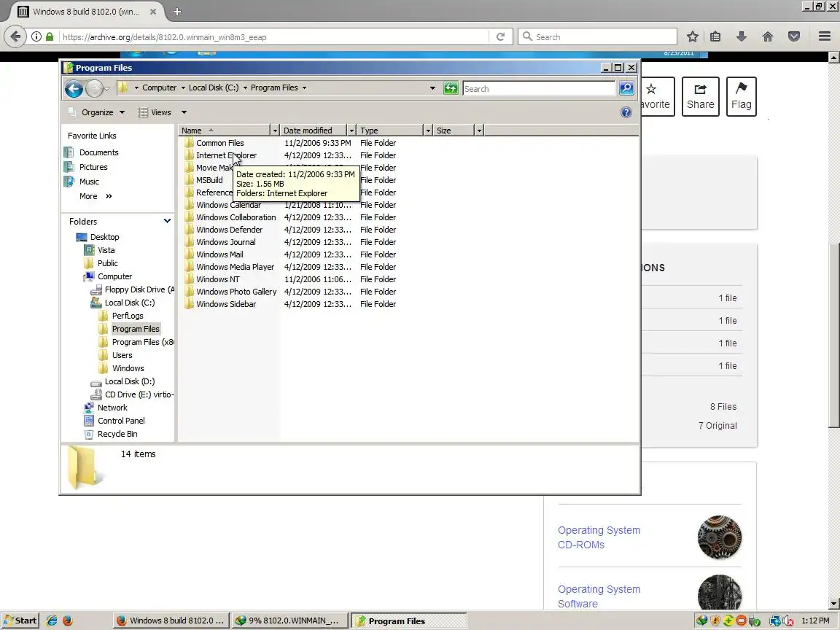
Task: Reload the archive.org page
Action: pos(500,36)
